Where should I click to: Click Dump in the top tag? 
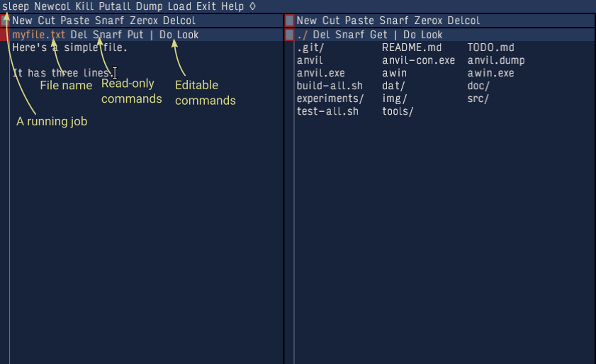(x=150, y=6)
